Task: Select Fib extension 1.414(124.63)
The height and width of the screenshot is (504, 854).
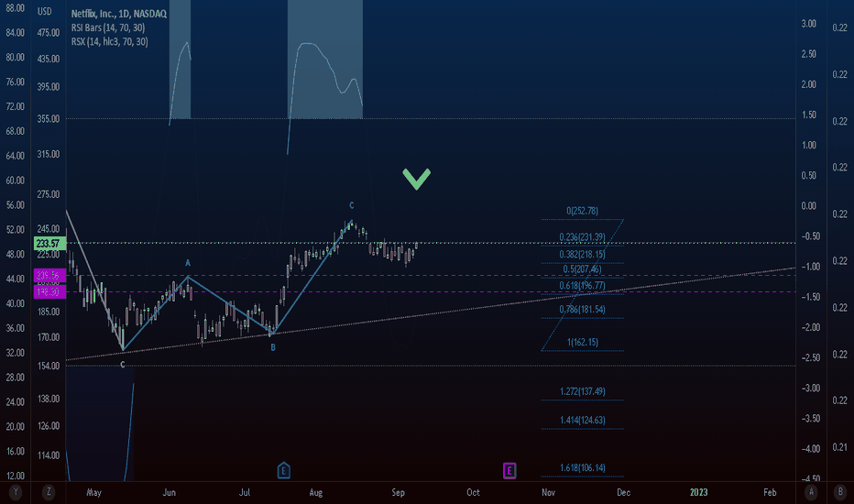Action: [x=582, y=420]
